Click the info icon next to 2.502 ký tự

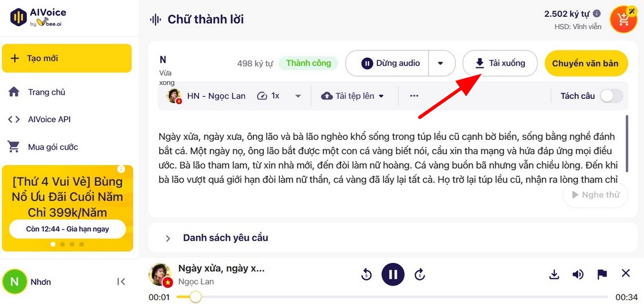[x=597, y=13]
